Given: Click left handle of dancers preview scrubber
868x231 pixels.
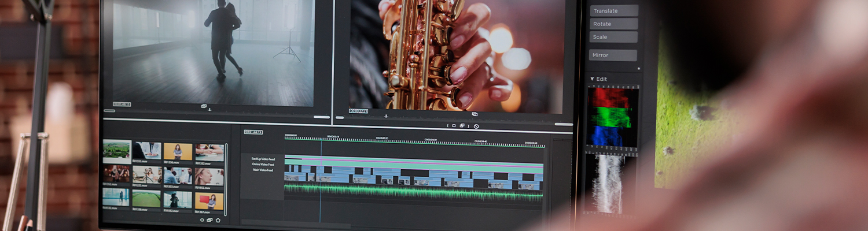Looking at the screenshot, I should [x=109, y=110].
